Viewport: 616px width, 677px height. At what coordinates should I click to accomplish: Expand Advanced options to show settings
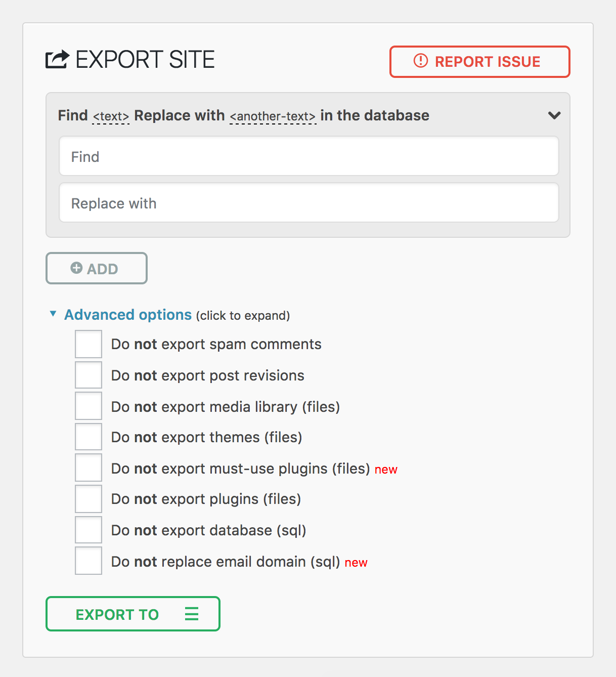click(127, 314)
